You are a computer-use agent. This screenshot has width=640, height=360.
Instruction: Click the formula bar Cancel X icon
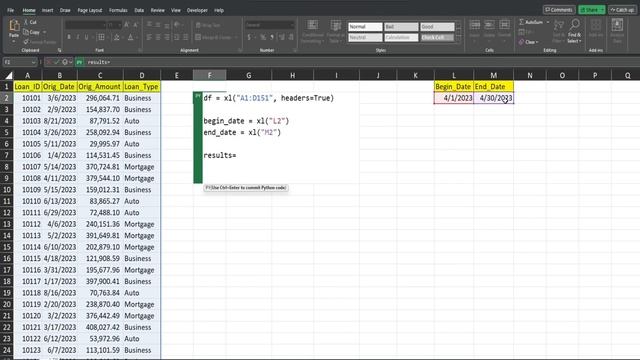(49, 62)
